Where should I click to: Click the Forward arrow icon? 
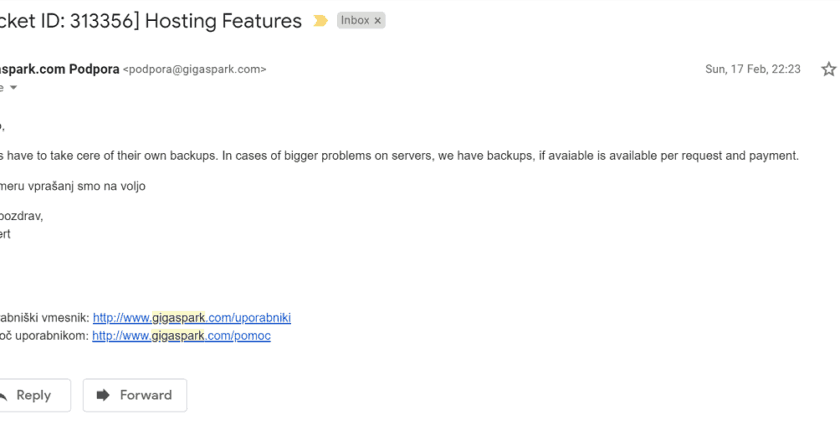(x=103, y=395)
